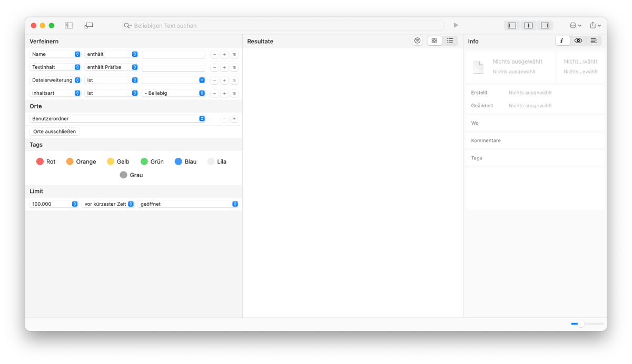Viewport: 632px width, 364px height.
Task: Open the Inhaltsart operator ist dropdown
Action: pyautogui.click(x=111, y=93)
